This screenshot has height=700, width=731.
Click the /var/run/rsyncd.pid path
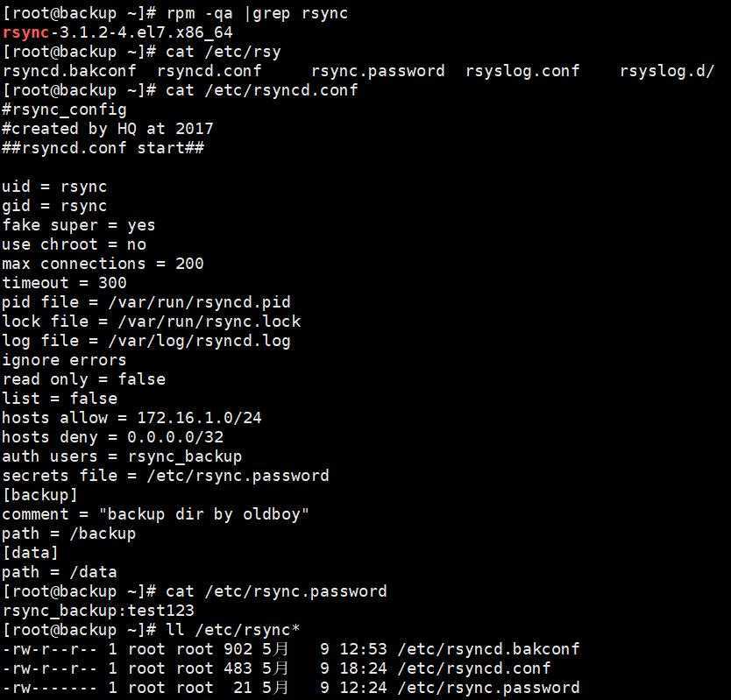(199, 302)
